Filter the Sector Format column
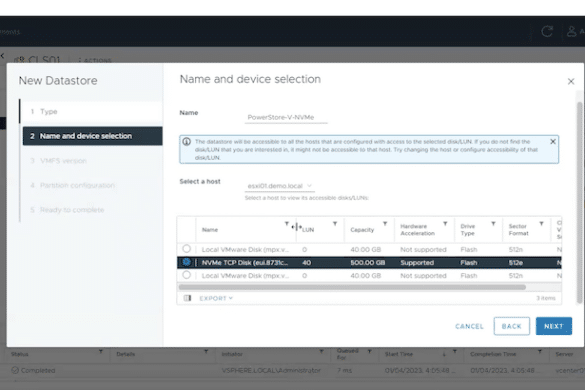The width and height of the screenshot is (585, 390). [541, 224]
